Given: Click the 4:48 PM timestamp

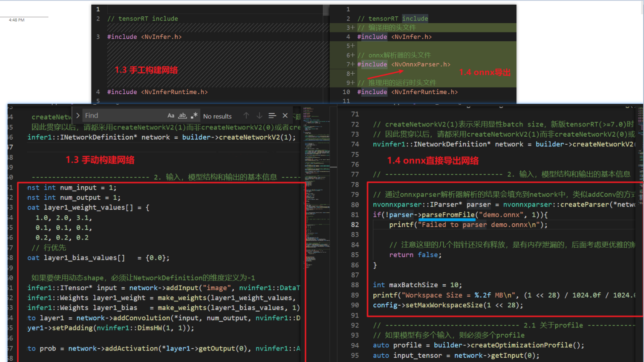Looking at the screenshot, I should [16, 20].
